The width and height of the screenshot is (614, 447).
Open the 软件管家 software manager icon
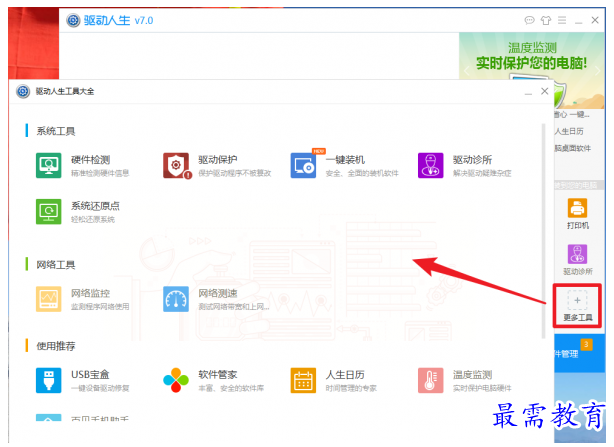point(176,380)
